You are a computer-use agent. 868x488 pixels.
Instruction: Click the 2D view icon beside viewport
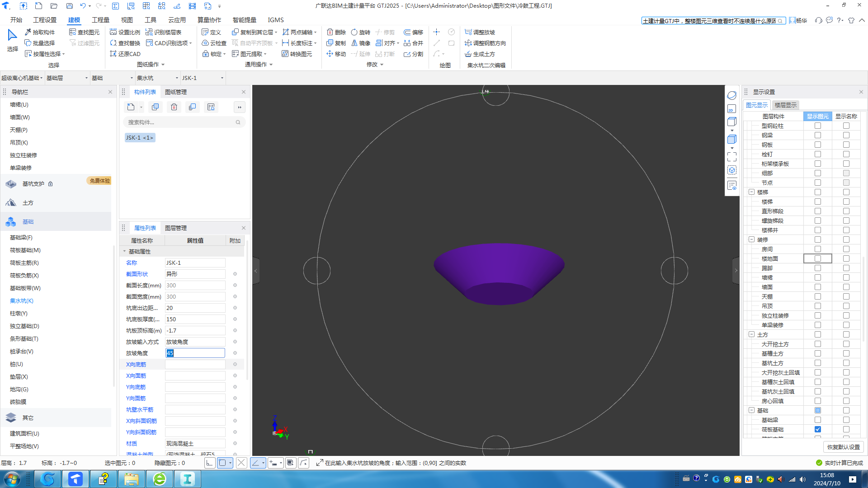coord(732,109)
